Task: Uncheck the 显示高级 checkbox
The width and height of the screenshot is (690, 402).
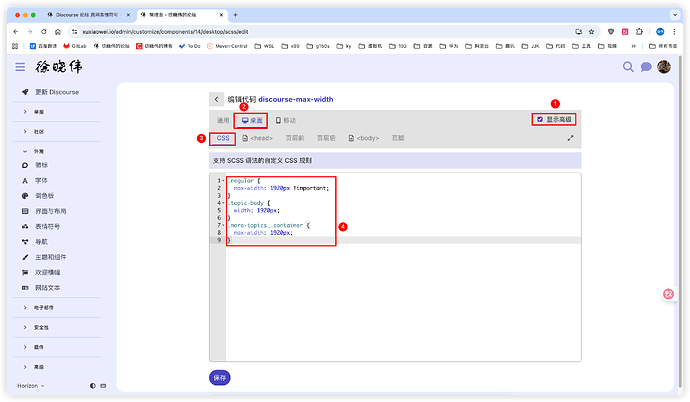Action: 540,119
